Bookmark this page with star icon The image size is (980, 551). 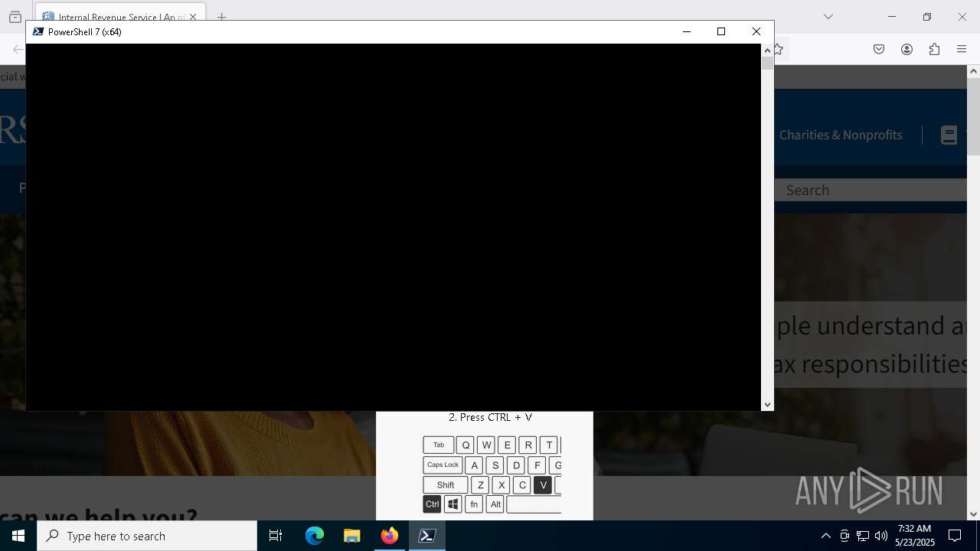point(778,49)
